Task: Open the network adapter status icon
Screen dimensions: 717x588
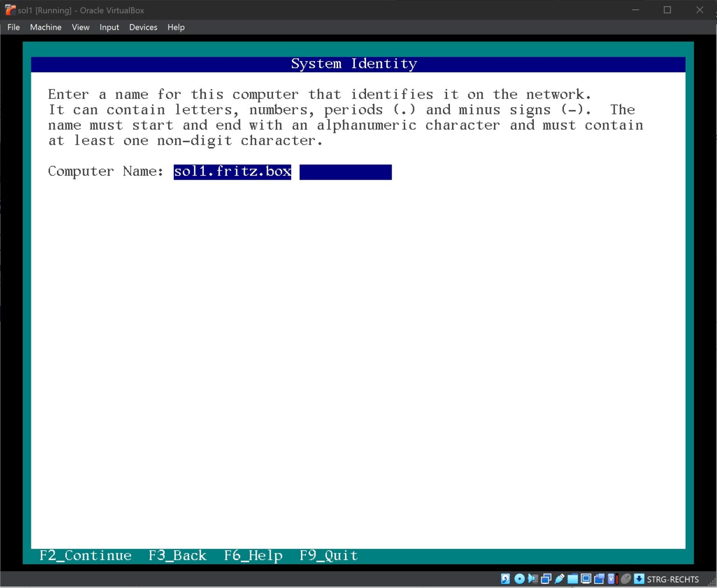Action: point(545,579)
